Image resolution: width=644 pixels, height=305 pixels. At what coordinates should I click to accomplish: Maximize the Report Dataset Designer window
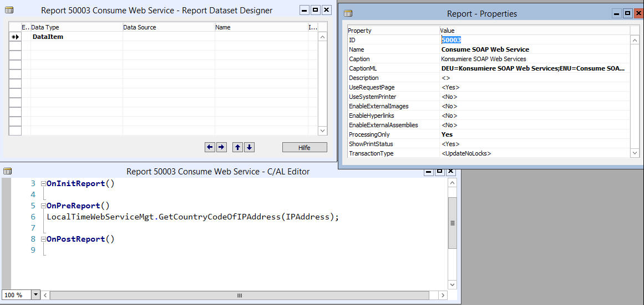(x=316, y=10)
